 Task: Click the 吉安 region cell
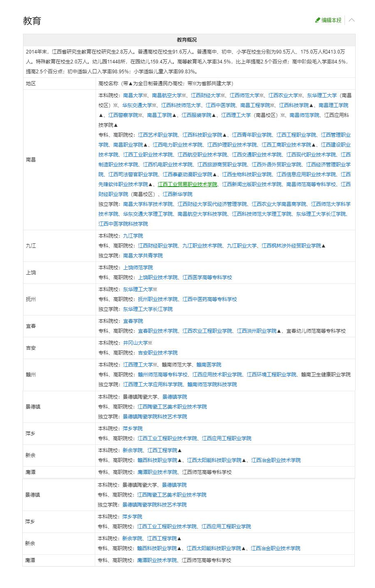[59, 348]
